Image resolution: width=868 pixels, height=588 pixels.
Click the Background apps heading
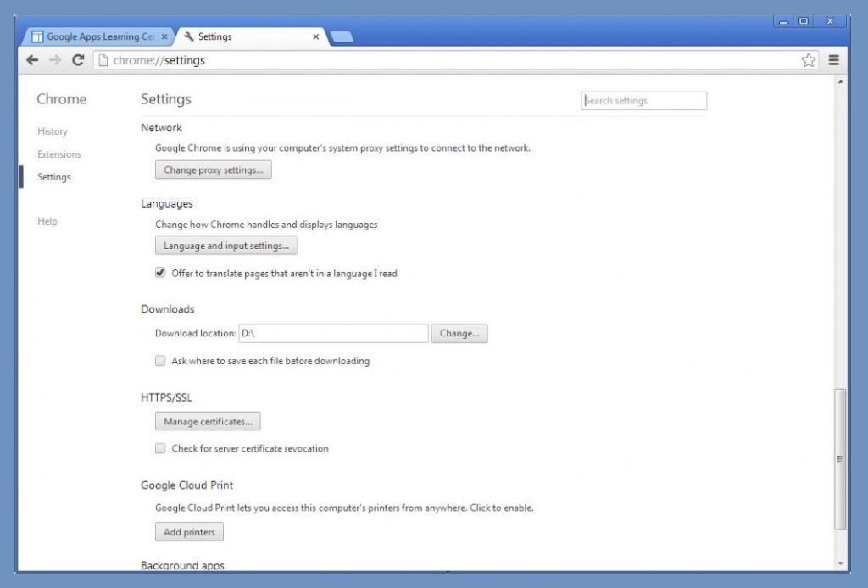pos(182,565)
